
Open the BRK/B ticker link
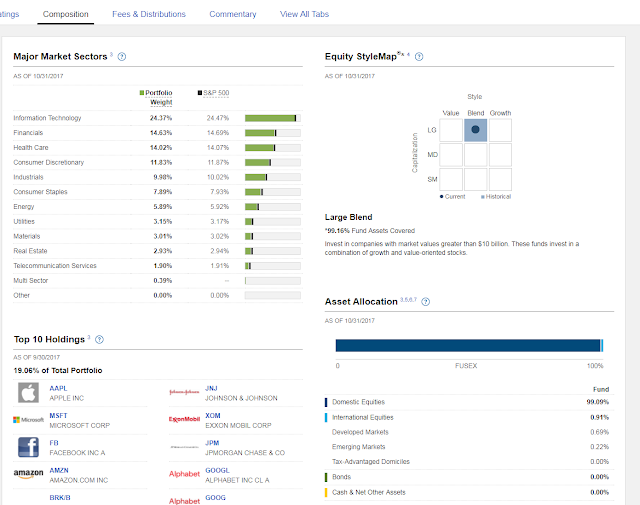[x=60, y=498]
